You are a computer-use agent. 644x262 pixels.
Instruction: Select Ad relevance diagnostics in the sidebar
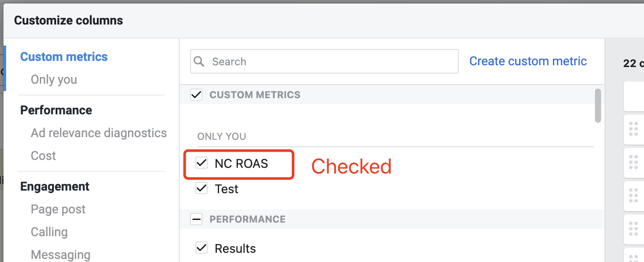click(x=99, y=133)
